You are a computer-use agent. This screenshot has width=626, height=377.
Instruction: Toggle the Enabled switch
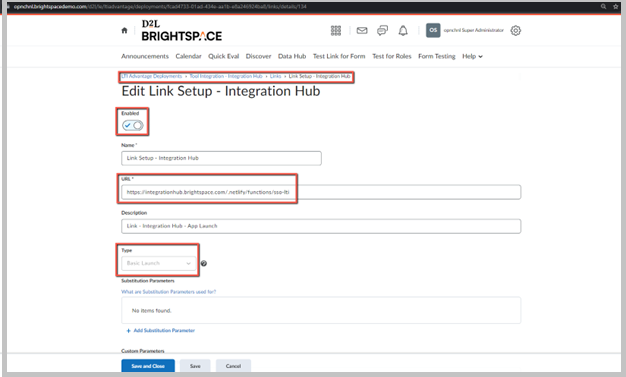click(133, 125)
